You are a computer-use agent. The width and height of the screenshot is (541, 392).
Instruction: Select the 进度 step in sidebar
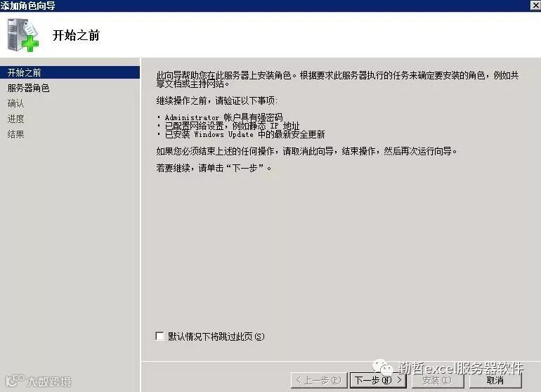(16, 119)
